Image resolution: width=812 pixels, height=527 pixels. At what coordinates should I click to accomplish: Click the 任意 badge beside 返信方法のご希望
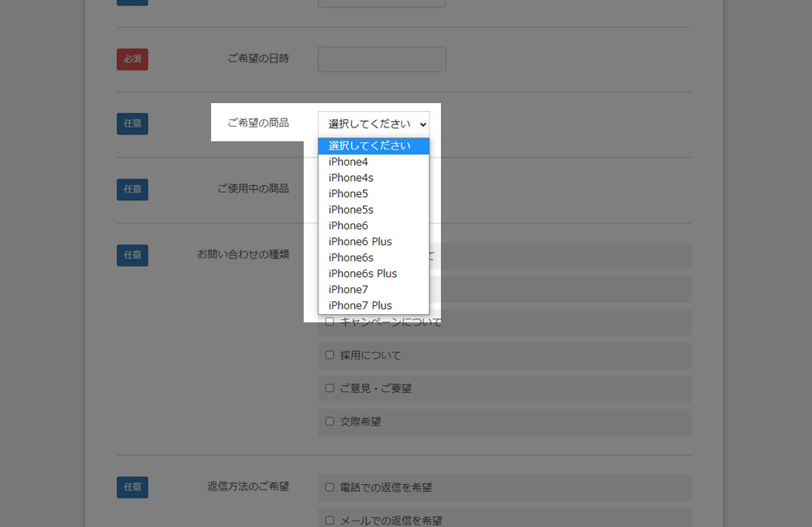click(132, 487)
